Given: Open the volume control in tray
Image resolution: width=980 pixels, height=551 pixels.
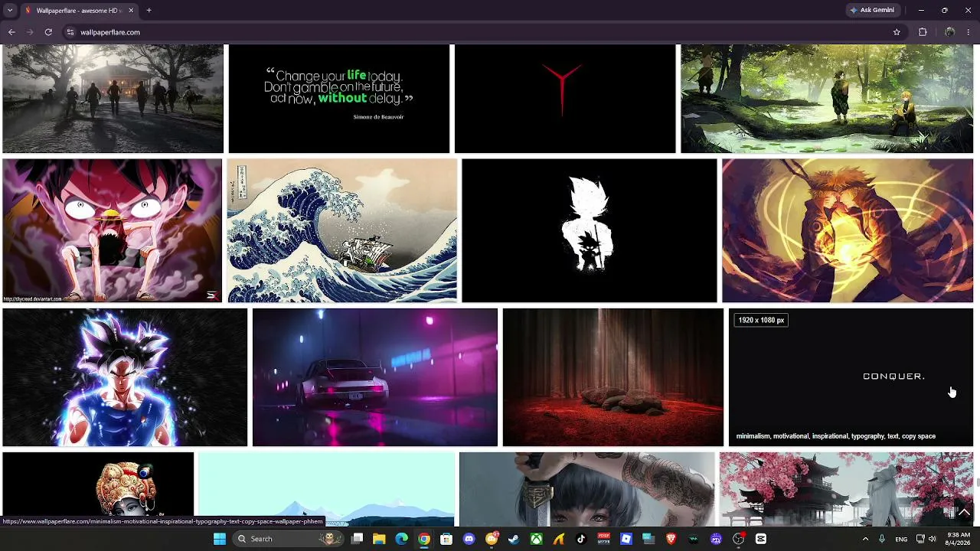Looking at the screenshot, I should click(932, 539).
